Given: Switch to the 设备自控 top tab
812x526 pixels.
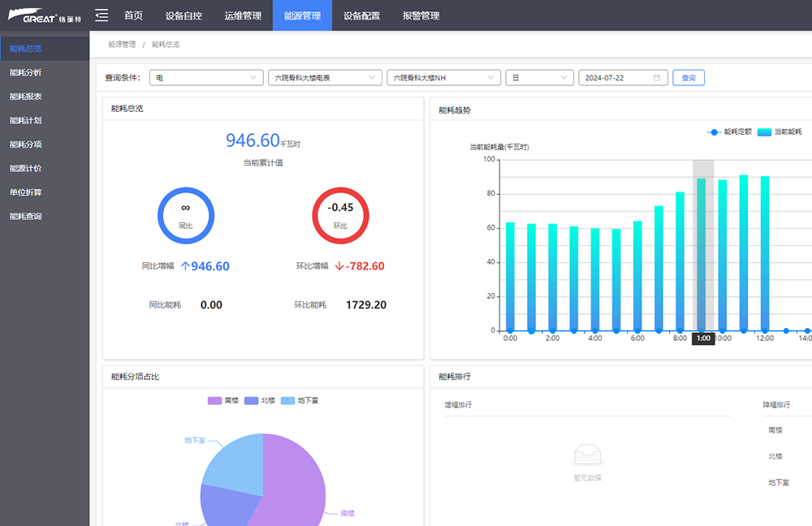Looking at the screenshot, I should point(184,15).
